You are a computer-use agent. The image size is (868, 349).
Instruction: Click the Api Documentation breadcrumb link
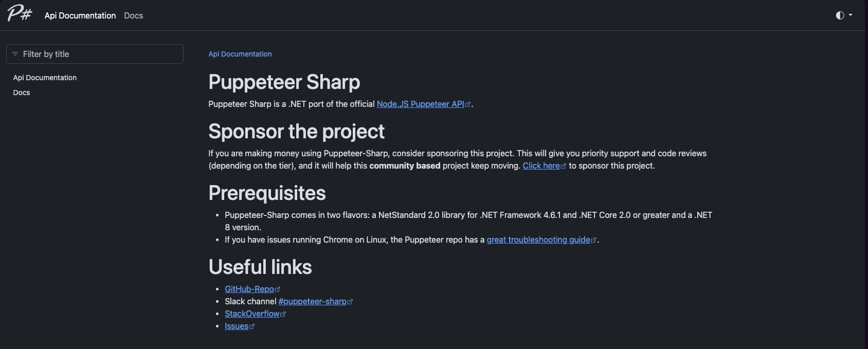[240, 53]
